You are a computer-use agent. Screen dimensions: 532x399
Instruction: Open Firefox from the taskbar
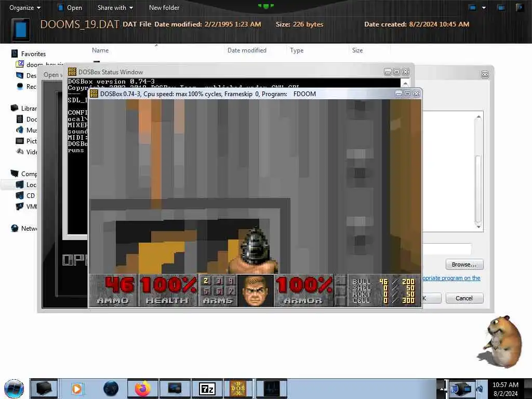click(143, 389)
